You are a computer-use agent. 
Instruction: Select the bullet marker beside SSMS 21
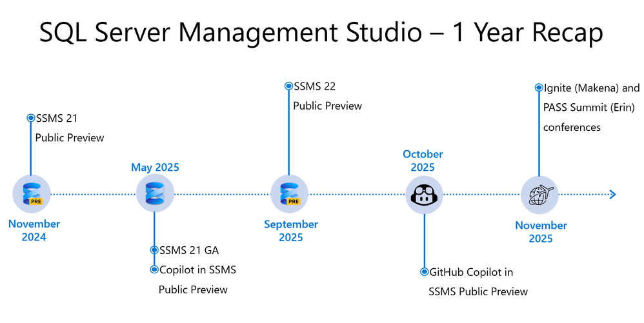31,118
